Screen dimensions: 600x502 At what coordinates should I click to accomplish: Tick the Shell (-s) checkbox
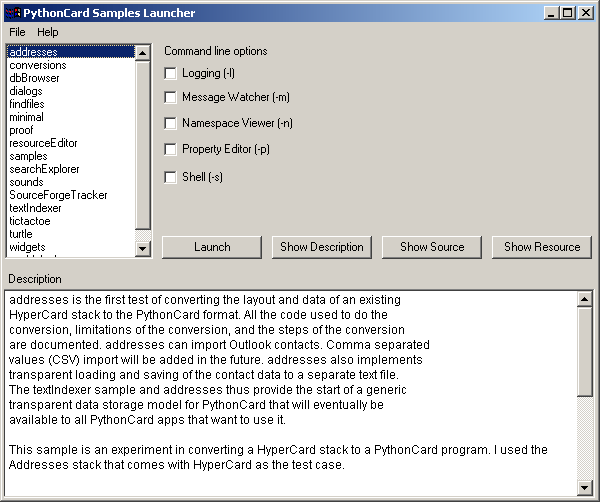[x=171, y=177]
